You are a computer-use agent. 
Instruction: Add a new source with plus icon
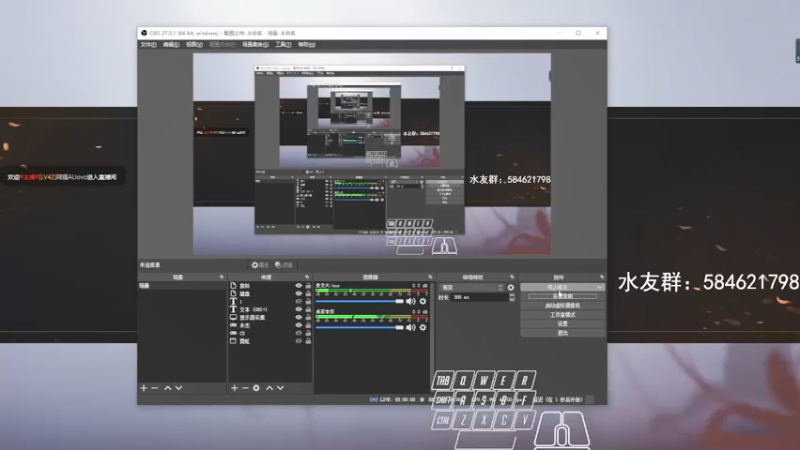pyautogui.click(x=234, y=388)
